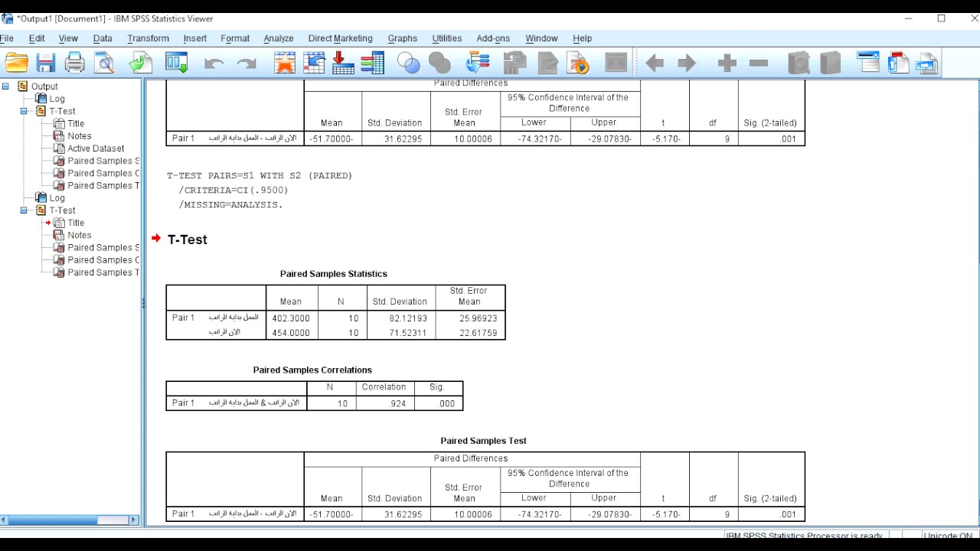The height and width of the screenshot is (551, 980).
Task: Open the Analyze menu
Action: point(279,38)
